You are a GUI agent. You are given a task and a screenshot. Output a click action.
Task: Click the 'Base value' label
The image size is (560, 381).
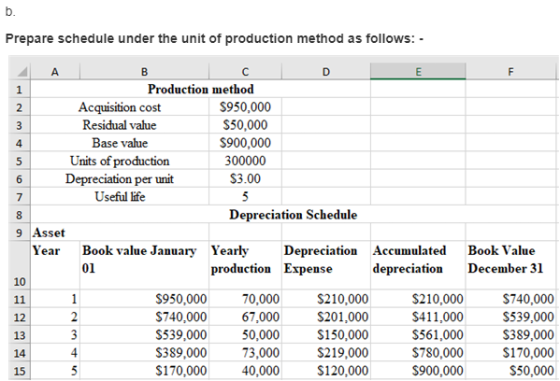tap(120, 143)
